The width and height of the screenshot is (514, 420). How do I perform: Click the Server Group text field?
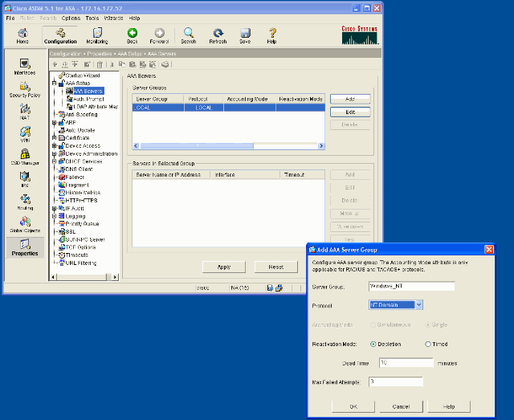point(410,286)
